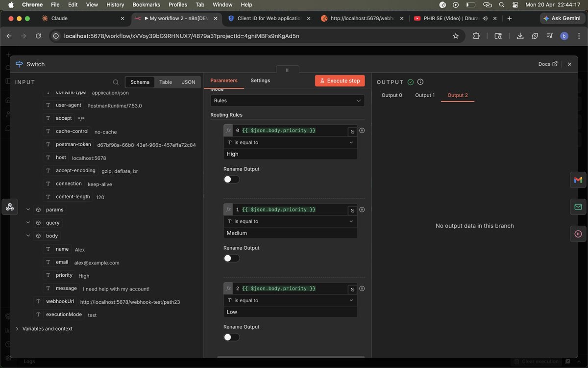
Task: Reload the page
Action: click(x=38, y=36)
